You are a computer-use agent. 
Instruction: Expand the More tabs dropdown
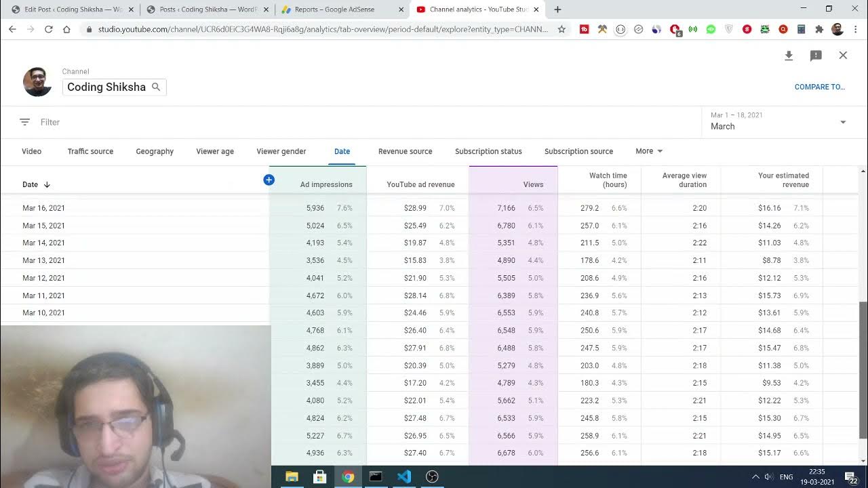pyautogui.click(x=649, y=151)
